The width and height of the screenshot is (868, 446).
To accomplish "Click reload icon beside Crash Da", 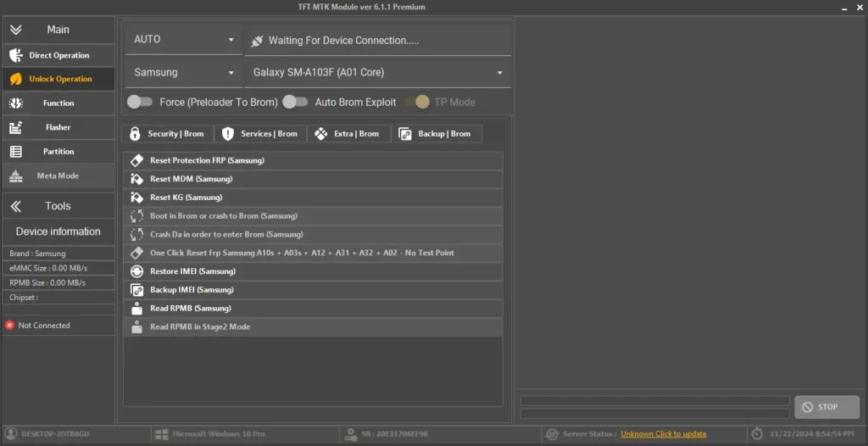I will [x=136, y=234].
